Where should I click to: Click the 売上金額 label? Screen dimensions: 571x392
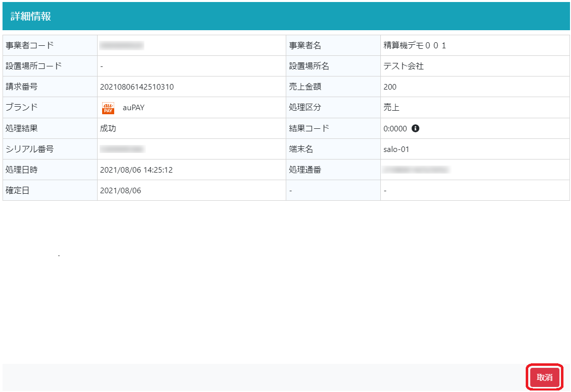(x=305, y=87)
